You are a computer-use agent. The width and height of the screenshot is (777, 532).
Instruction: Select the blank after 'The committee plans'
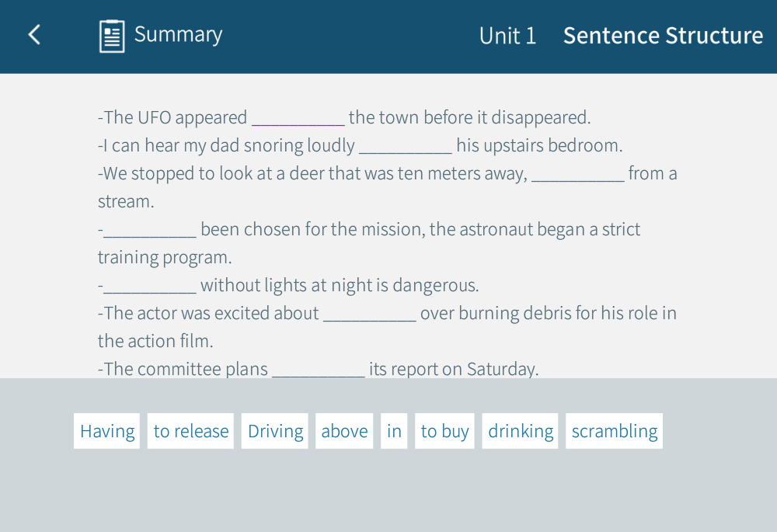[x=318, y=370]
